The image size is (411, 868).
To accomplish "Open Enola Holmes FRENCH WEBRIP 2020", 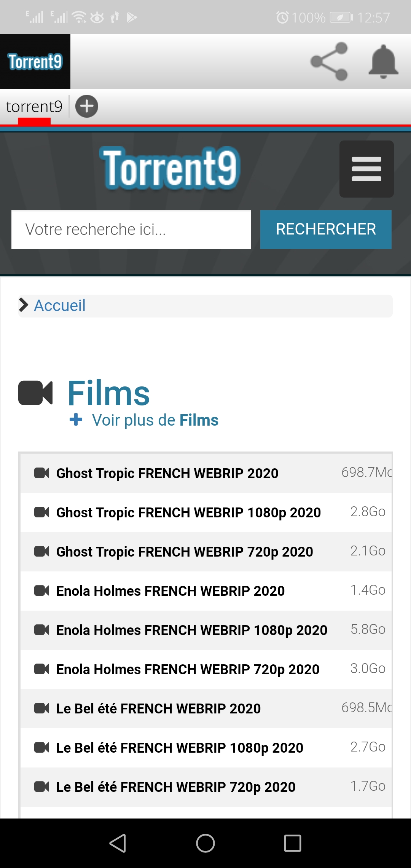I will click(x=170, y=591).
